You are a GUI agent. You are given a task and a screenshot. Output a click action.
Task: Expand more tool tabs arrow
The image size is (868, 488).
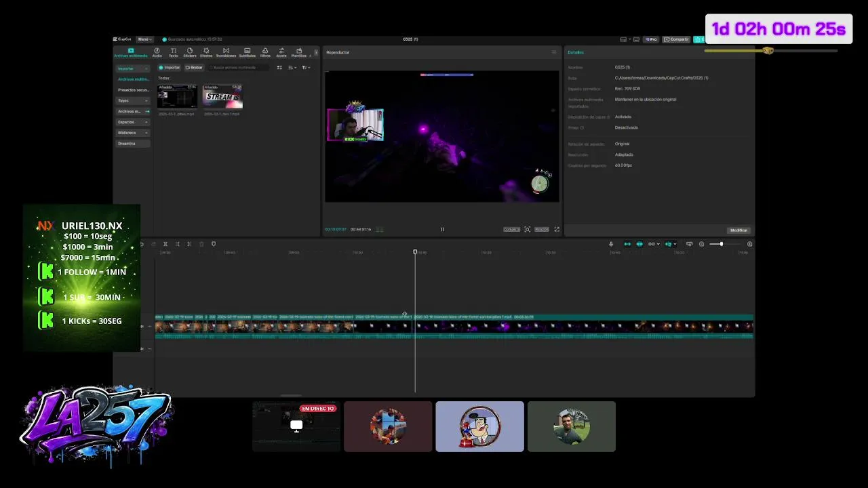pyautogui.click(x=316, y=52)
